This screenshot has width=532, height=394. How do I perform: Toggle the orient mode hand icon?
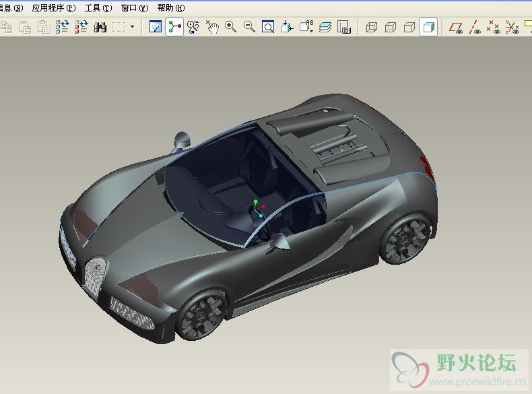coord(212,27)
